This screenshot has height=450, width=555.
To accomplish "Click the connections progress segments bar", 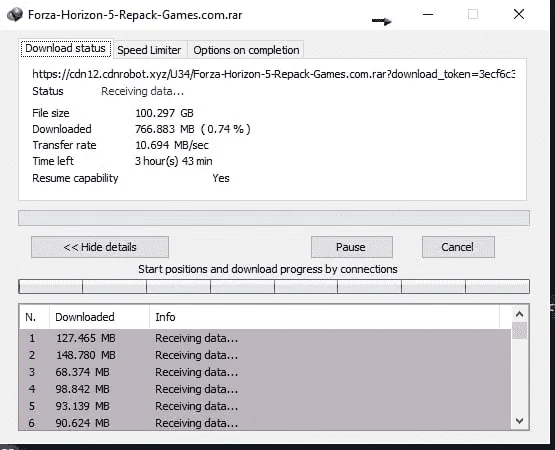I will click(274, 286).
